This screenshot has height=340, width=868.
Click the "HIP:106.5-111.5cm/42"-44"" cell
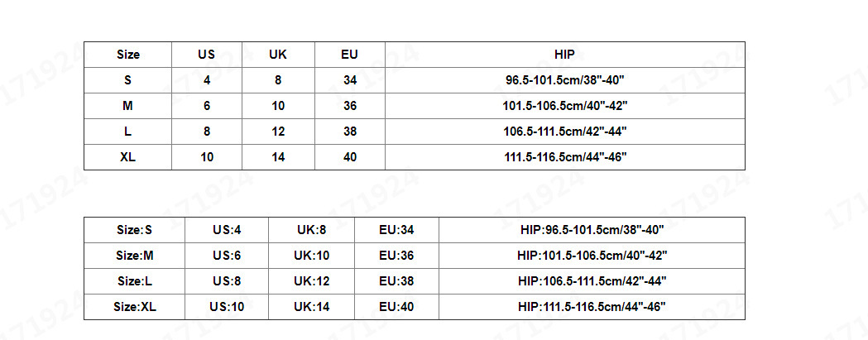(x=592, y=281)
